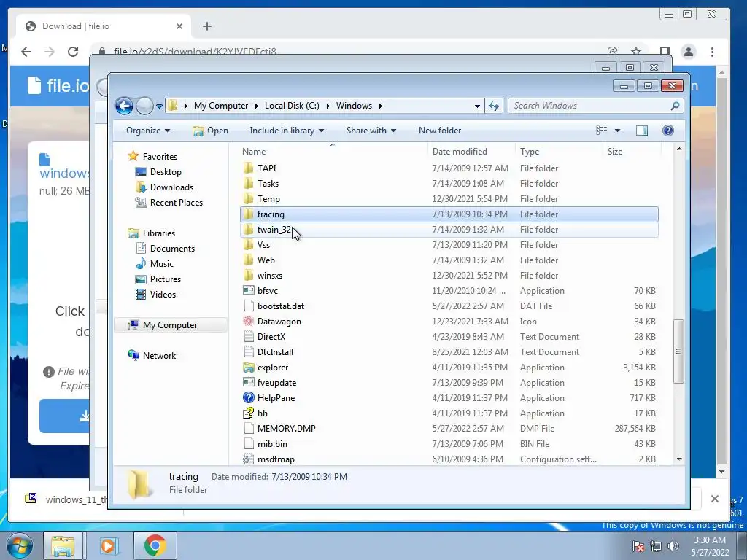This screenshot has width=747, height=560.
Task: Expand address bar previous locations dropdown
Action: [477, 106]
